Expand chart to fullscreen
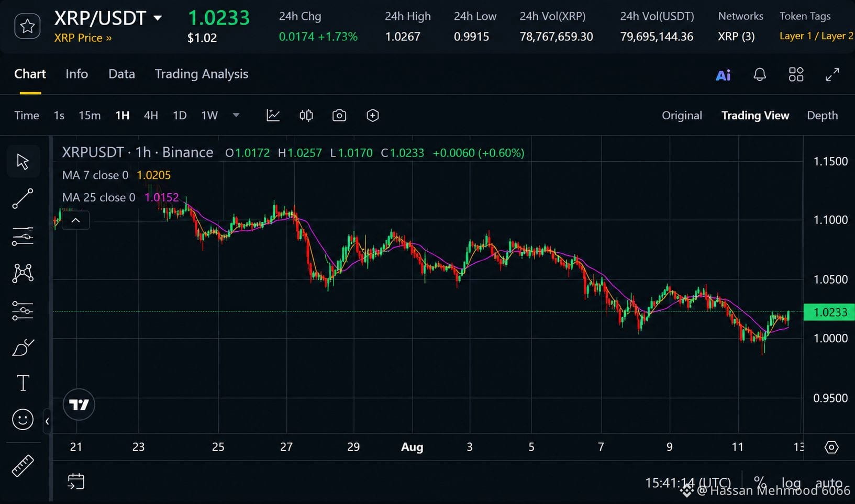 (x=832, y=74)
